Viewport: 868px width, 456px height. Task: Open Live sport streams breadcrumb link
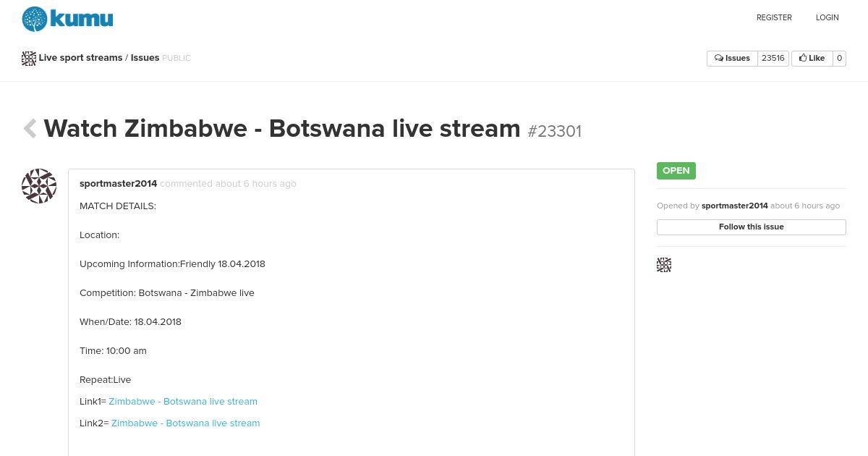point(80,58)
